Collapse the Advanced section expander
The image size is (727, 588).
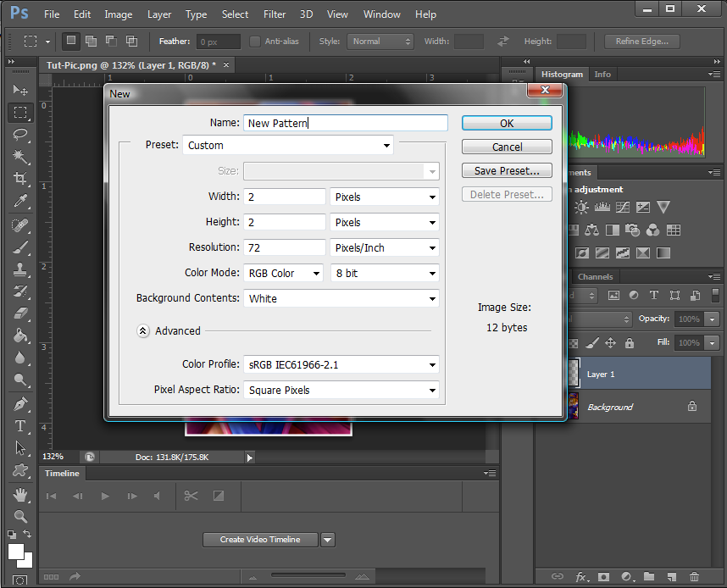click(143, 330)
